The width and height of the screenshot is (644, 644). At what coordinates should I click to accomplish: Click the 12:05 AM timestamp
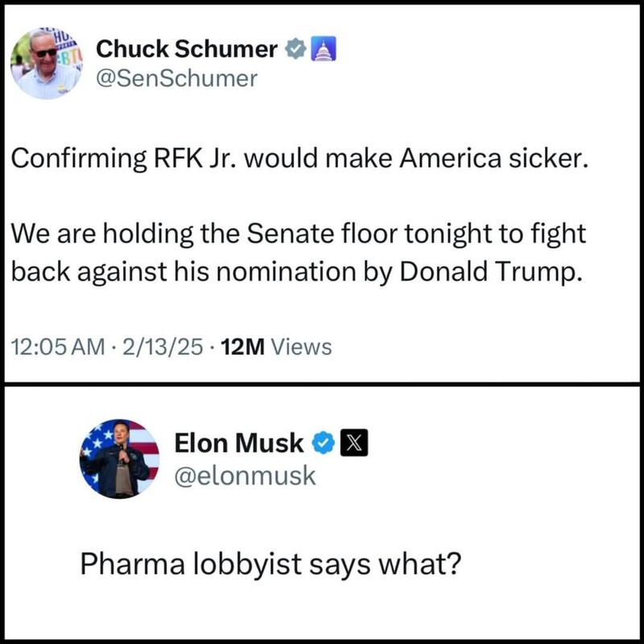click(59, 347)
